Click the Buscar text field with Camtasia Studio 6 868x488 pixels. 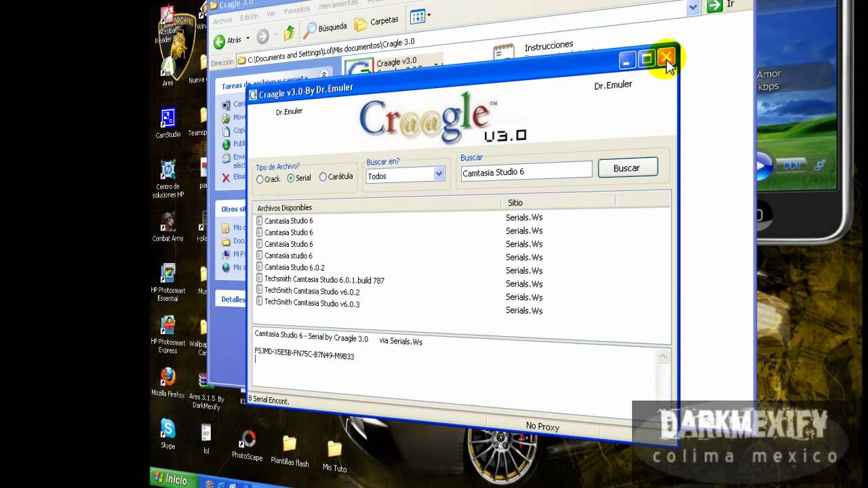526,171
